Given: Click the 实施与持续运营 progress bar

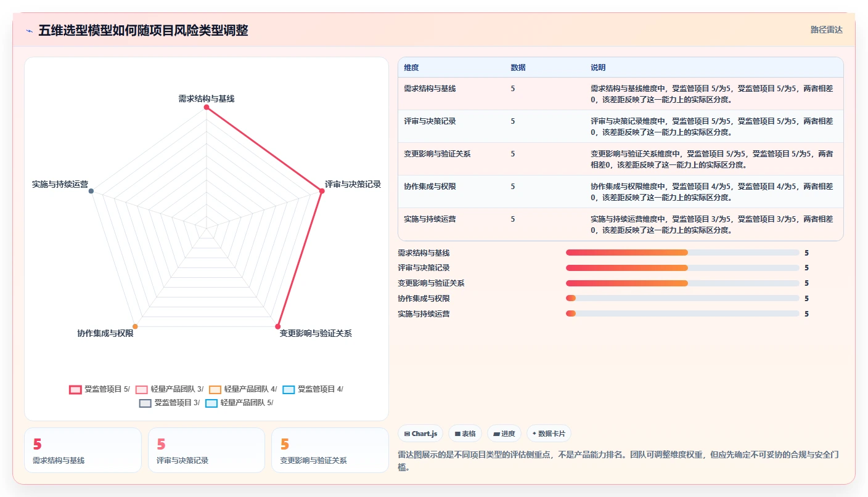Looking at the screenshot, I should click(x=682, y=313).
